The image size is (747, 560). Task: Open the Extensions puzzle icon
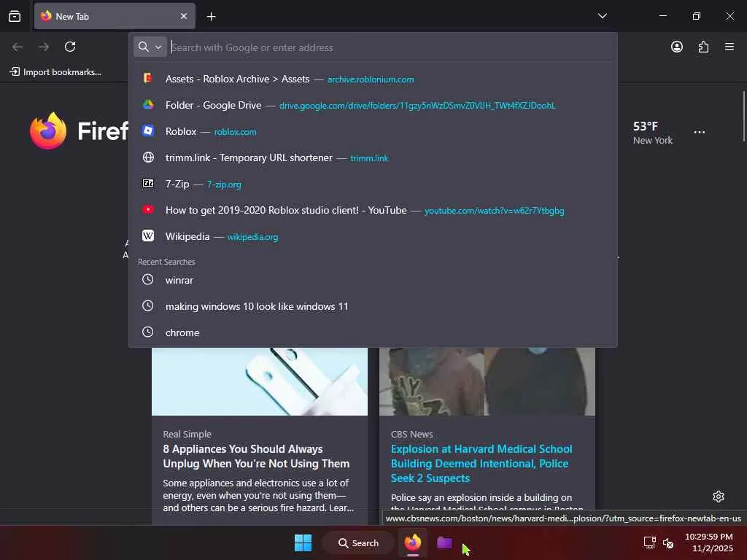click(703, 47)
